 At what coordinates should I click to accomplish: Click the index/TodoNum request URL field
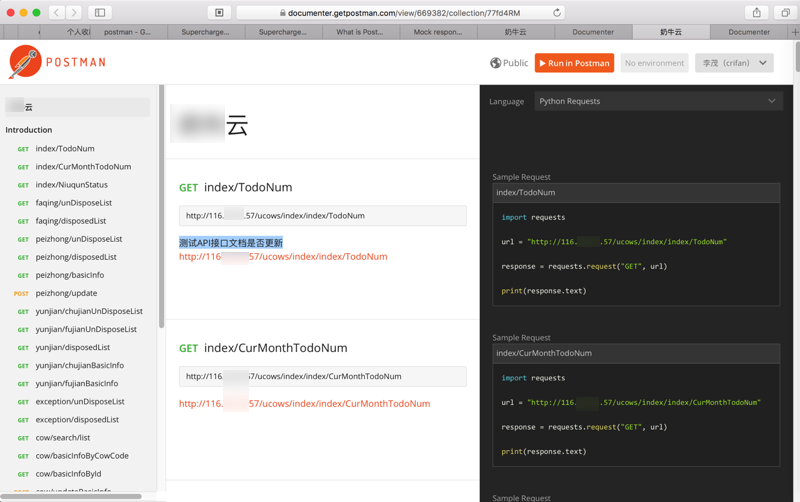[322, 216]
